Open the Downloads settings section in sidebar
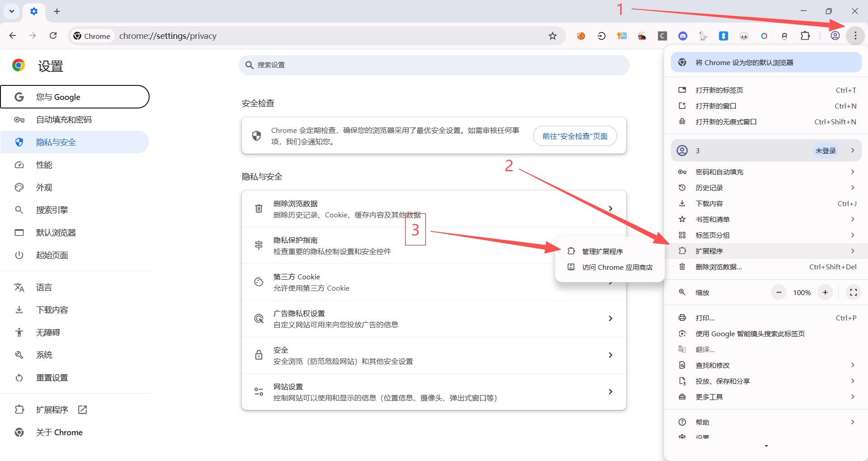868x461 pixels. pyautogui.click(x=75, y=310)
